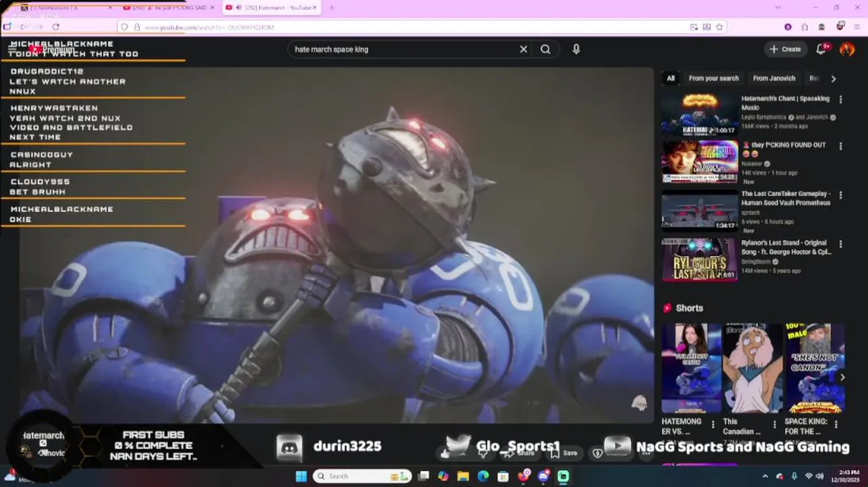The height and width of the screenshot is (487, 868).
Task: Click the system tray microphone icon
Action: coord(794,476)
